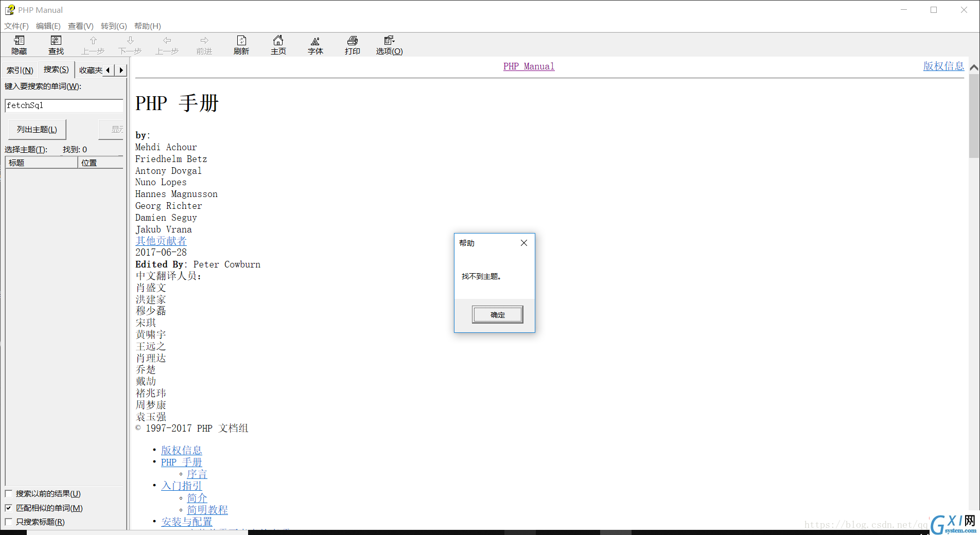This screenshot has height=535, width=980.
Task: Click the Print (打印) toolbar icon
Action: pyautogui.click(x=353, y=45)
